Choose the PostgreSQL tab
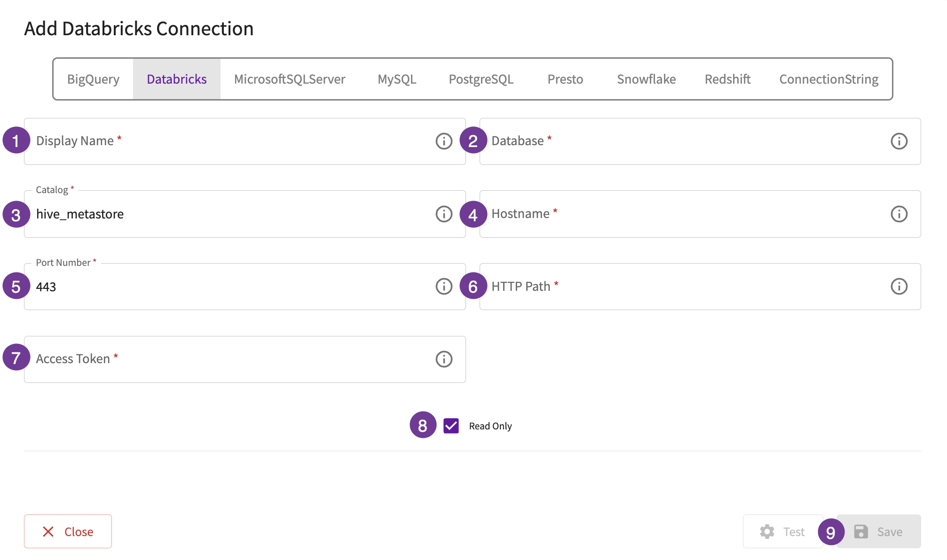The image size is (947, 560). click(x=481, y=79)
